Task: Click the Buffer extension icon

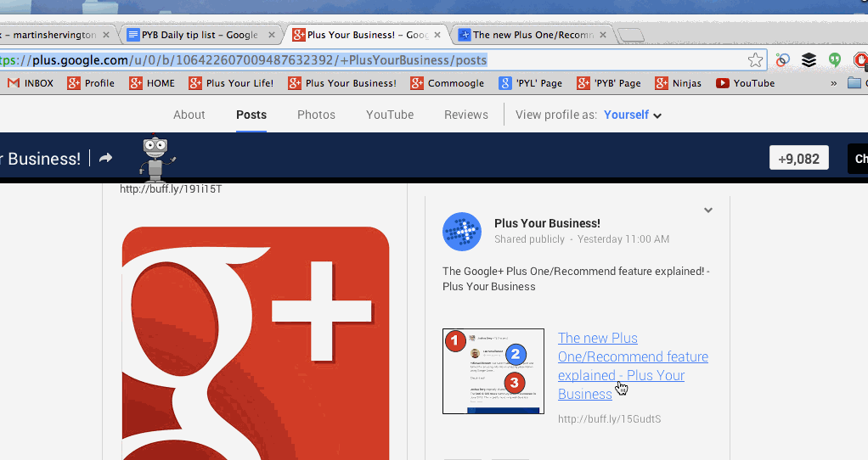Action: point(809,60)
